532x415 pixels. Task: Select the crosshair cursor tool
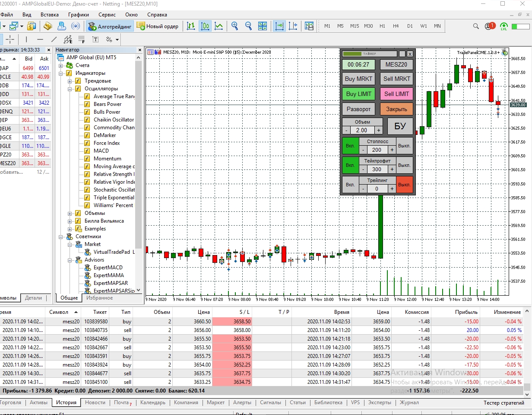[x=9, y=39]
